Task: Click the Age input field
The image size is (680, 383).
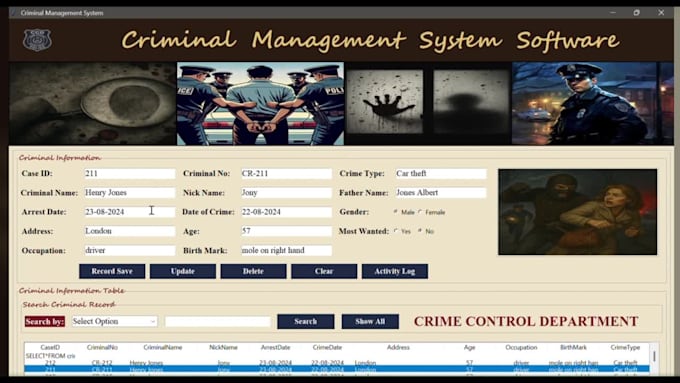Action: click(286, 231)
